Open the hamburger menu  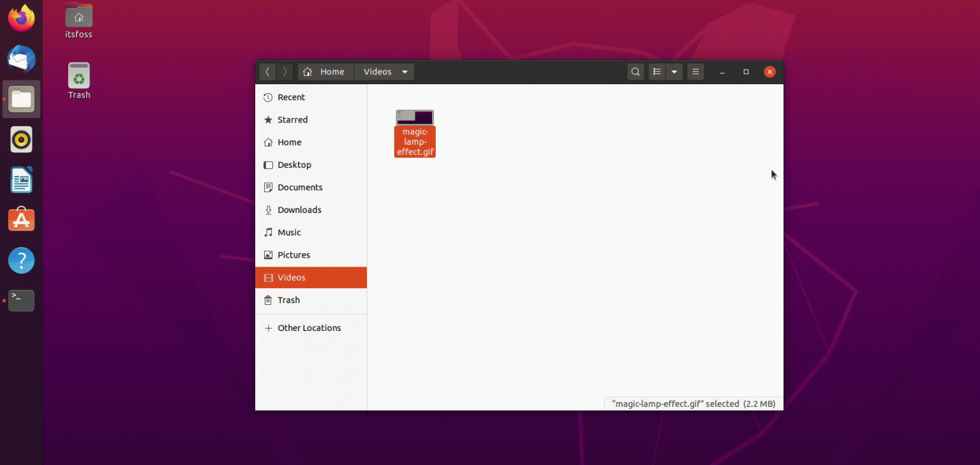coord(695,71)
